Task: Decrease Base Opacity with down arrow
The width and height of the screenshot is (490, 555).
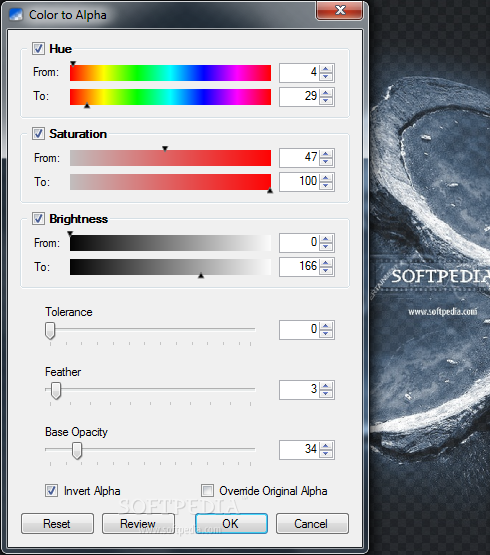Action: (x=326, y=454)
